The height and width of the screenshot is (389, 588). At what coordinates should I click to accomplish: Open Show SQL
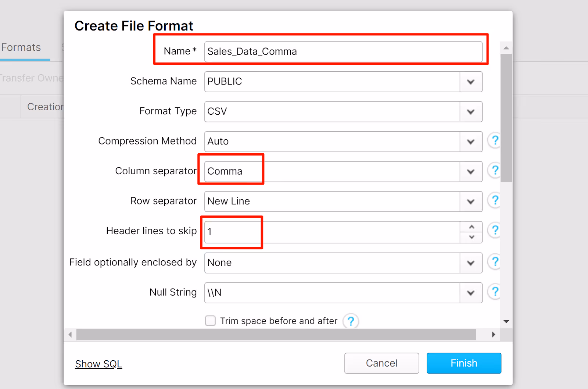point(98,364)
